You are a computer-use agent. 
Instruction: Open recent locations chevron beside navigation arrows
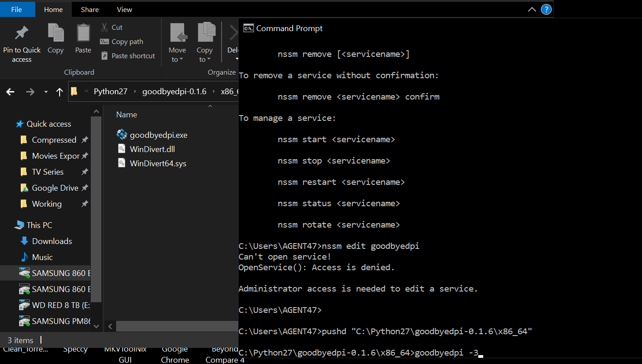tap(46, 92)
